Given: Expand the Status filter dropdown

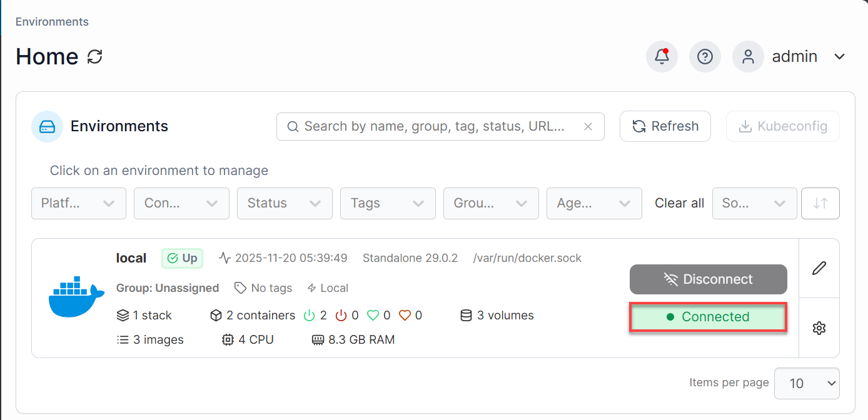Looking at the screenshot, I should pyautogui.click(x=285, y=203).
